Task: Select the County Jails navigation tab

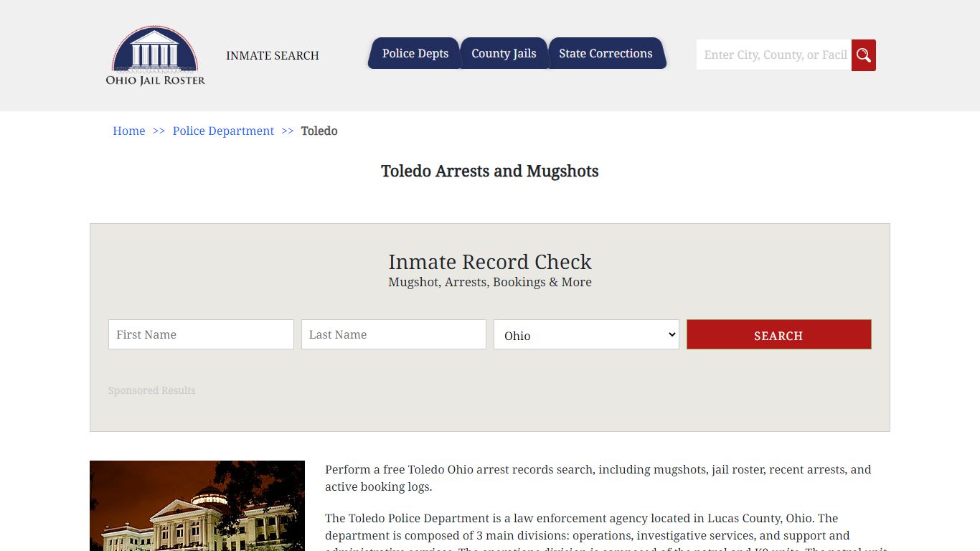Action: [x=504, y=53]
